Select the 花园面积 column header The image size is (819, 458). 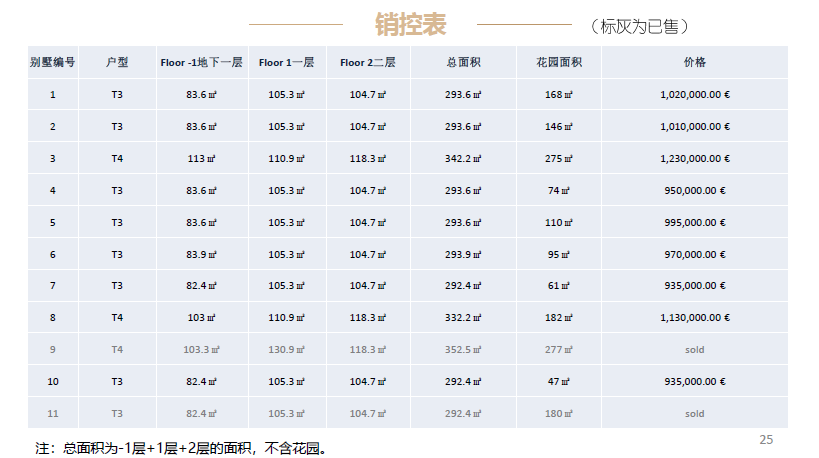click(559, 62)
